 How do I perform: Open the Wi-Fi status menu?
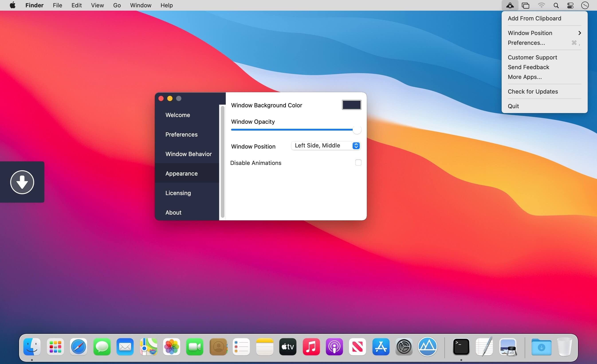(541, 5)
